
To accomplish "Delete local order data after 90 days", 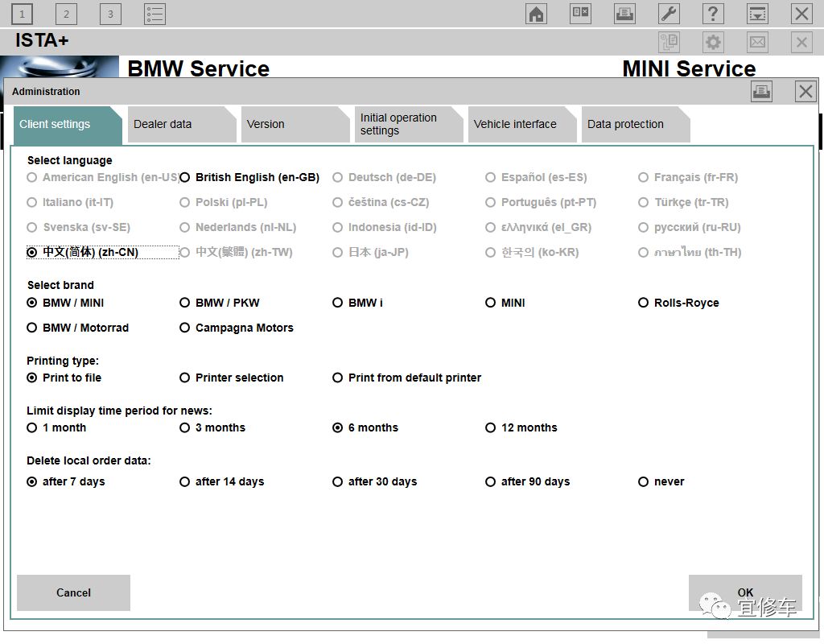I will tap(528, 481).
